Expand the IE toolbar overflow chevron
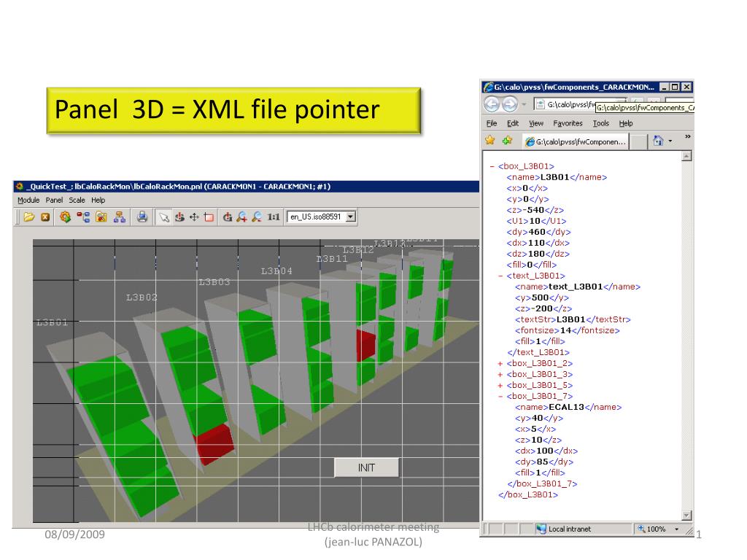The width and height of the screenshot is (747, 560). click(687, 136)
